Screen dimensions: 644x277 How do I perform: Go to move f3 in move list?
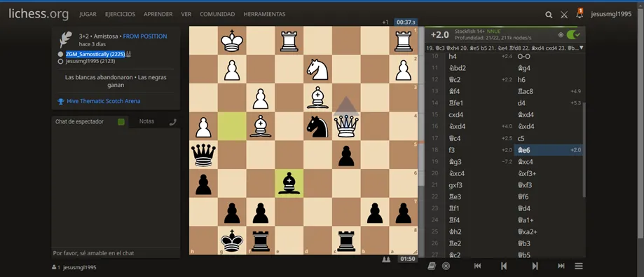(480, 150)
